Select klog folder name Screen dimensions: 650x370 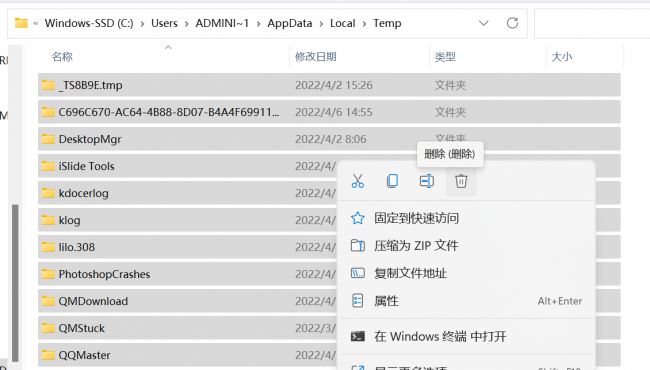point(69,220)
